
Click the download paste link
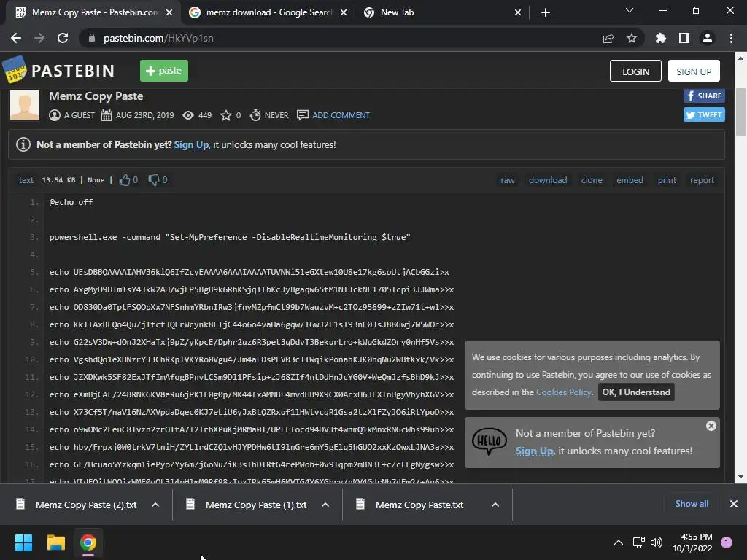[548, 180]
